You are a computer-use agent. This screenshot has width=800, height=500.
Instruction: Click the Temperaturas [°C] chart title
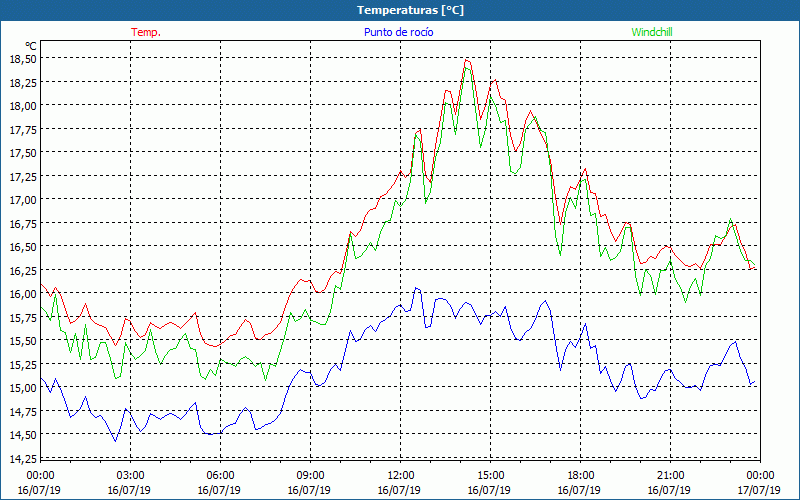[x=410, y=10]
